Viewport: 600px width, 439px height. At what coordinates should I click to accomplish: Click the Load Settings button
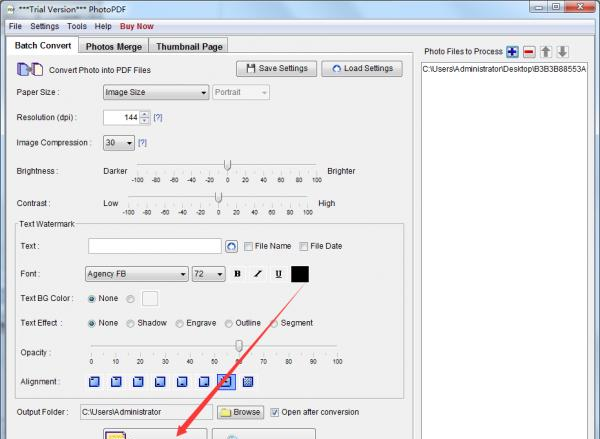point(362,69)
